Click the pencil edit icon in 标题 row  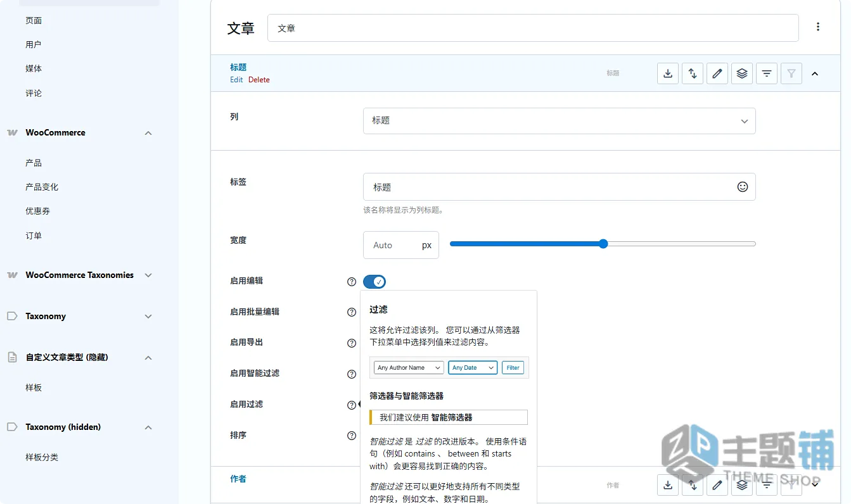[717, 73]
